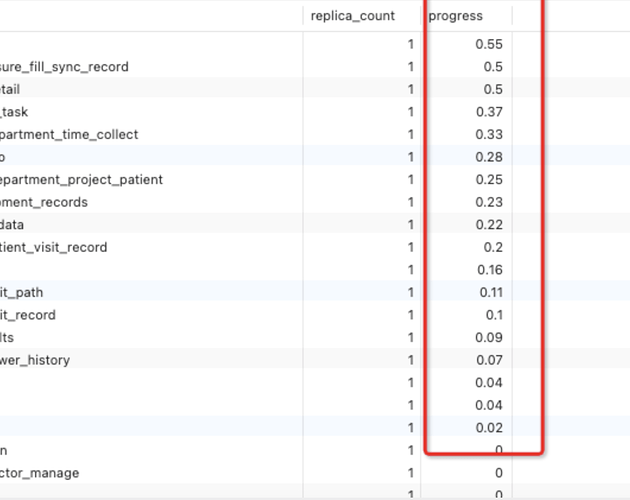Image resolution: width=630 pixels, height=500 pixels.
Task: Click the progress column header
Action: (x=466, y=16)
